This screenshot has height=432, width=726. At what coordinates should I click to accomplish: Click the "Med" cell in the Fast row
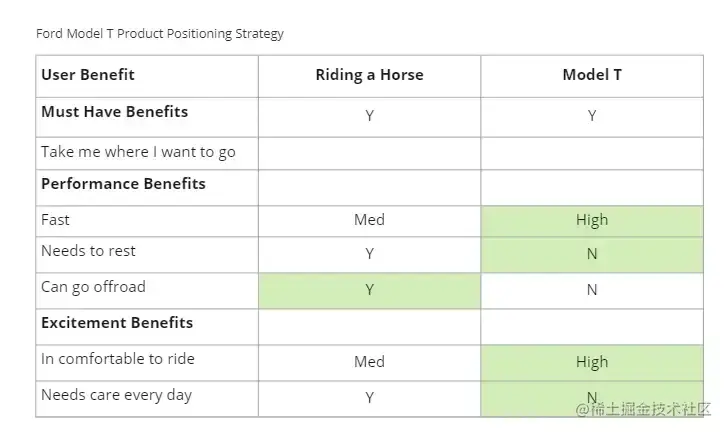[x=369, y=220]
